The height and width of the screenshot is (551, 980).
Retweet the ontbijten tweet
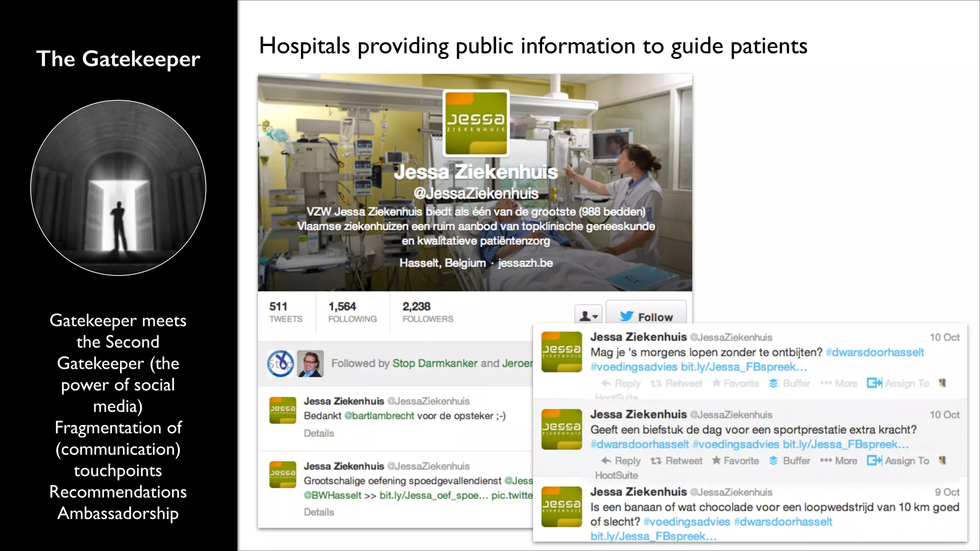click(676, 384)
